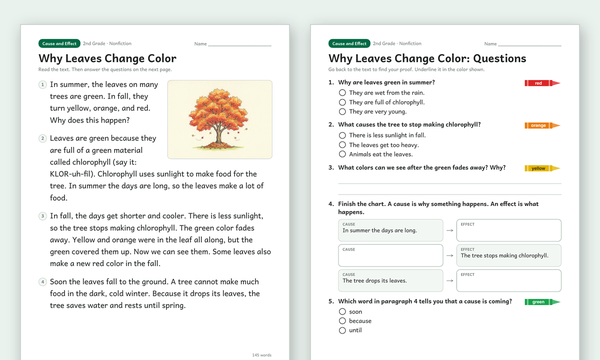Screen dimensions: 600x360
Task: Select 'They are wet from the rain.'
Action: (342, 93)
